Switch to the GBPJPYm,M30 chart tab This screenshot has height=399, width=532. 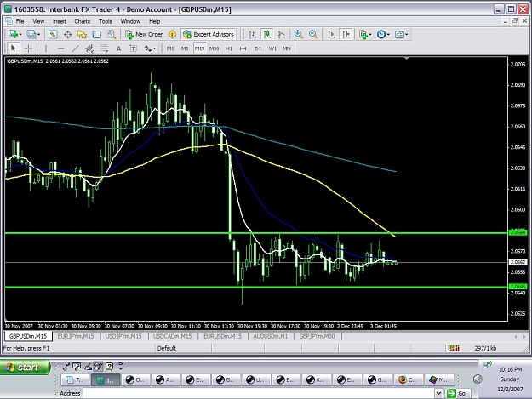click(x=317, y=336)
